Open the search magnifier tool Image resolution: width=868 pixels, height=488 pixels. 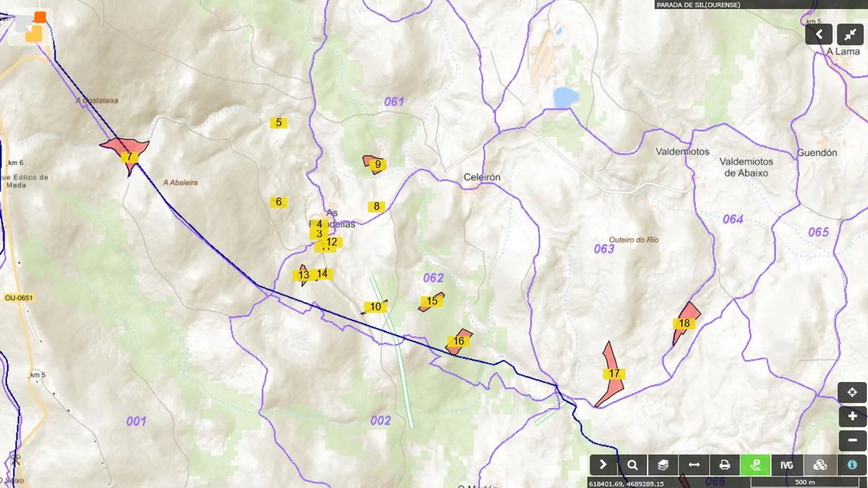(x=632, y=465)
